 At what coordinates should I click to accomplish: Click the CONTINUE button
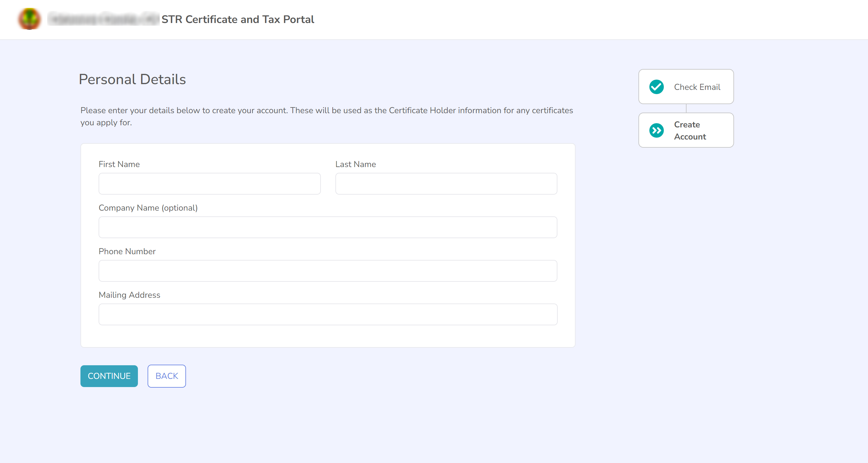[109, 376]
